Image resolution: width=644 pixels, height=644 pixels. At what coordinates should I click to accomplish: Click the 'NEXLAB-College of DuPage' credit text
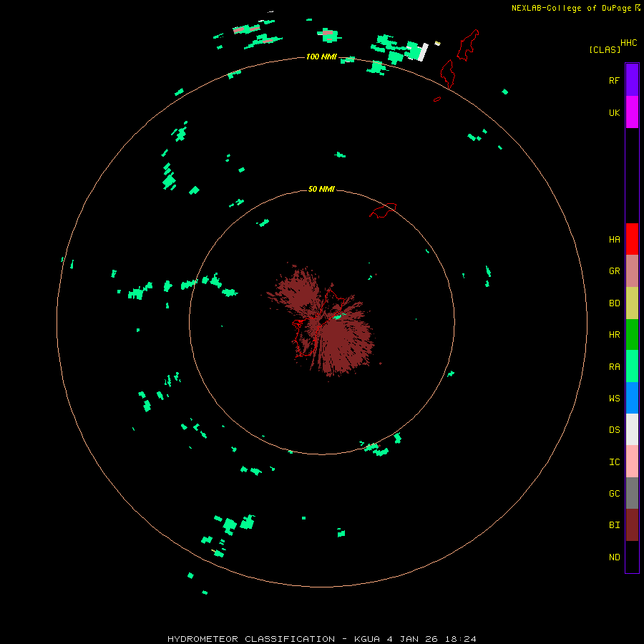tap(571, 8)
